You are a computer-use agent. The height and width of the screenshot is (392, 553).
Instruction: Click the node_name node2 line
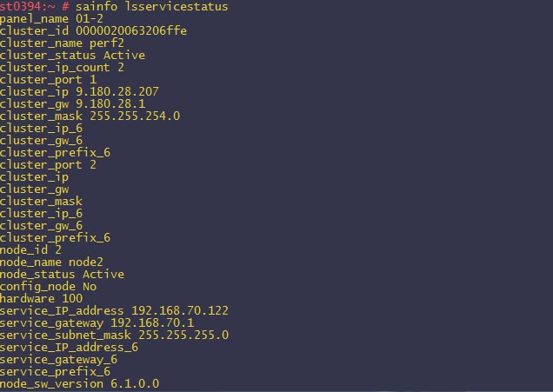point(52,262)
